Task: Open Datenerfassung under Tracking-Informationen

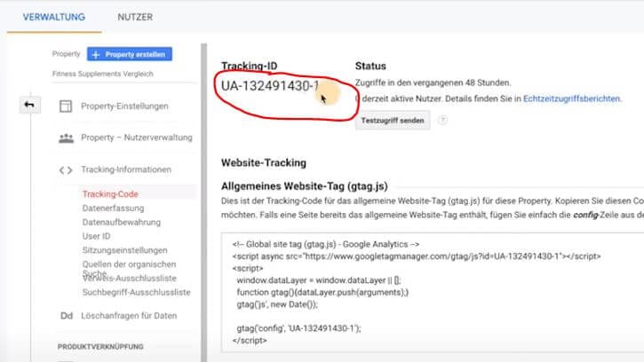Action: click(x=113, y=208)
